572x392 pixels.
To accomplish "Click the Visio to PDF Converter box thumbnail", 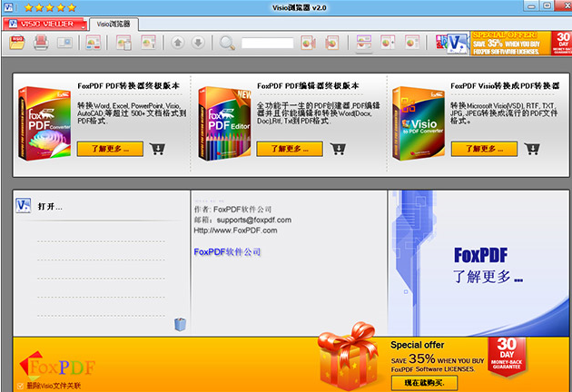I will coord(419,123).
